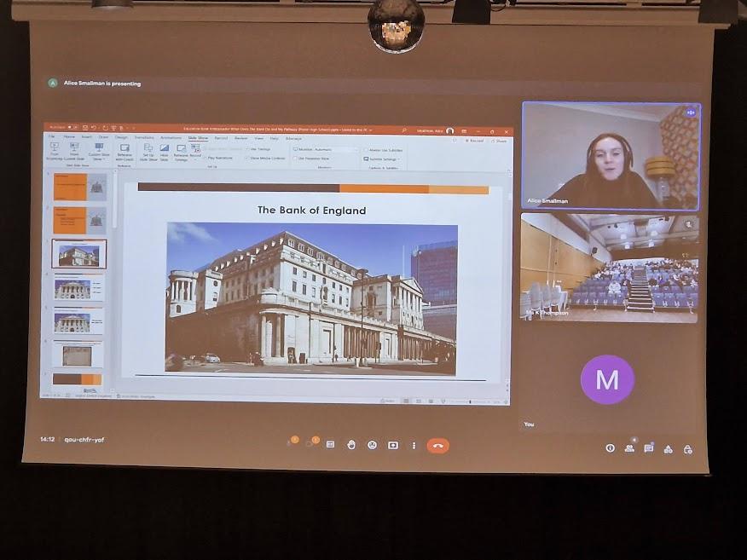Select the fifth slide thumbnail
This screenshot has width=747, height=560.
(78, 321)
